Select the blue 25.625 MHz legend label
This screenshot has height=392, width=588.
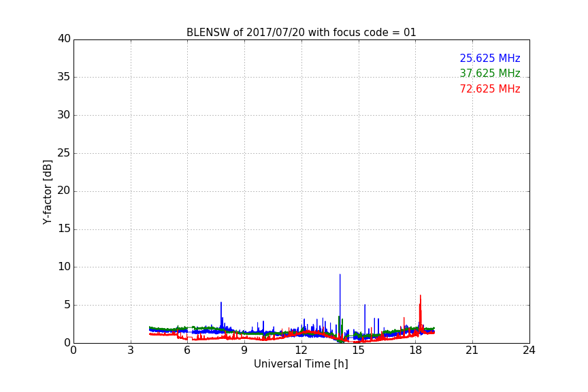point(490,58)
